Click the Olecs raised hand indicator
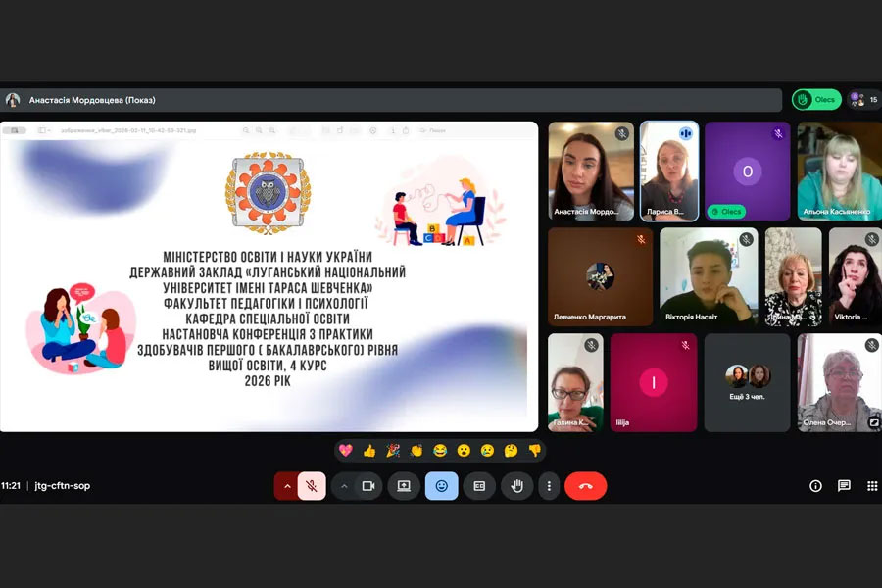The image size is (882, 588). pos(816,100)
